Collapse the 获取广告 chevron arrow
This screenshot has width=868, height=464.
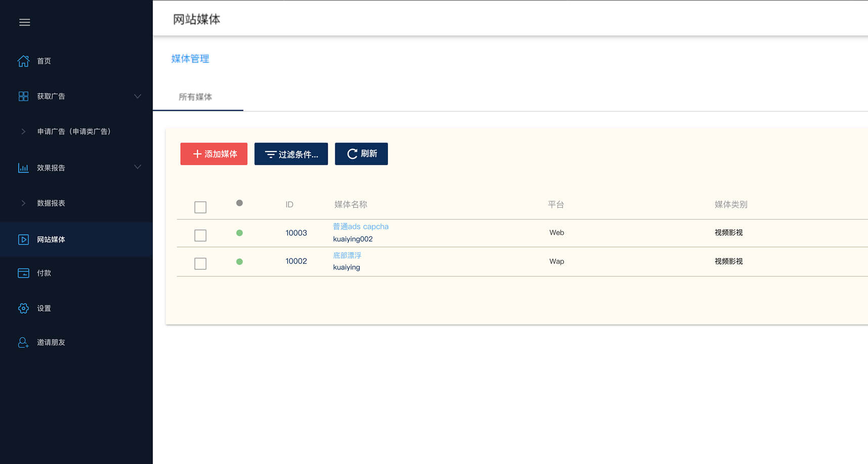coord(137,97)
